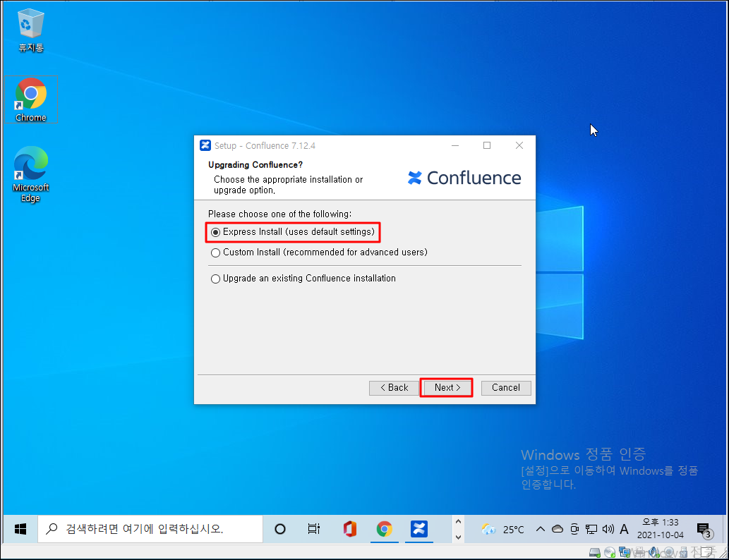Close the Confluence setup window
This screenshot has height=560, width=729.
519,145
